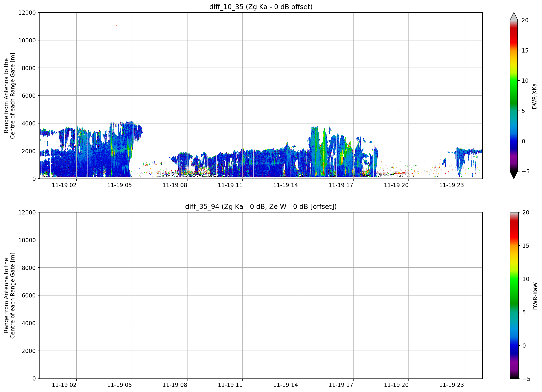The image size is (542, 392).
Task: Click the lower black arrow of DWR-XKa colorbar
Action: click(x=514, y=175)
